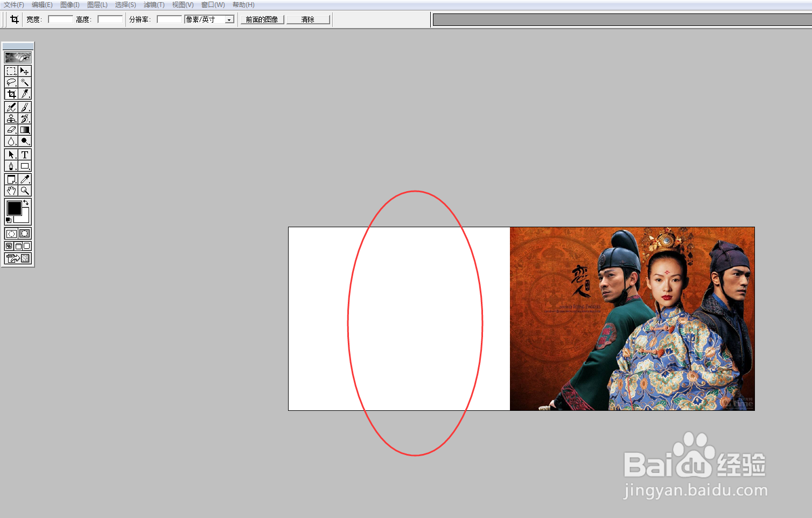This screenshot has width=812, height=518.
Task: Select the Magic Wand tool
Action: (x=25, y=82)
